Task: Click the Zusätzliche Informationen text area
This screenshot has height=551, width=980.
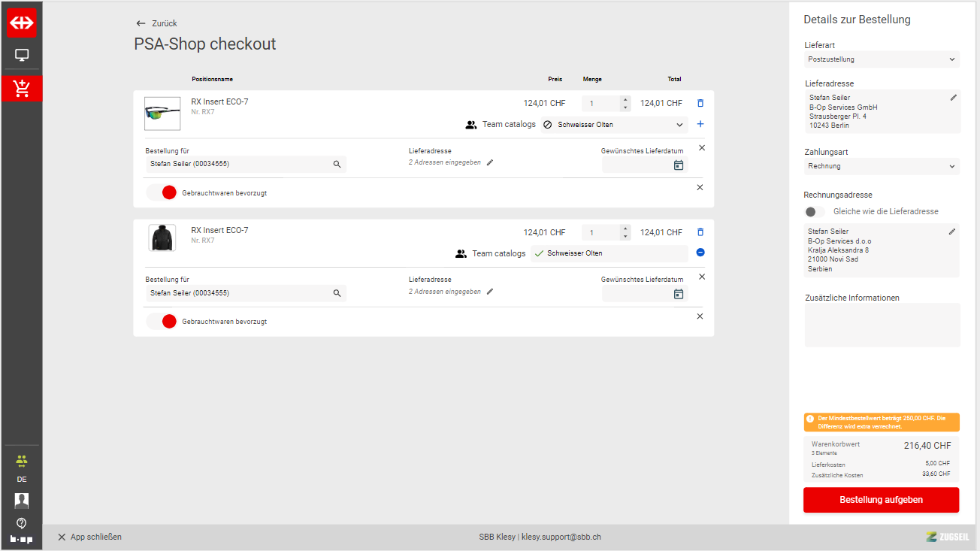Action: pos(882,325)
